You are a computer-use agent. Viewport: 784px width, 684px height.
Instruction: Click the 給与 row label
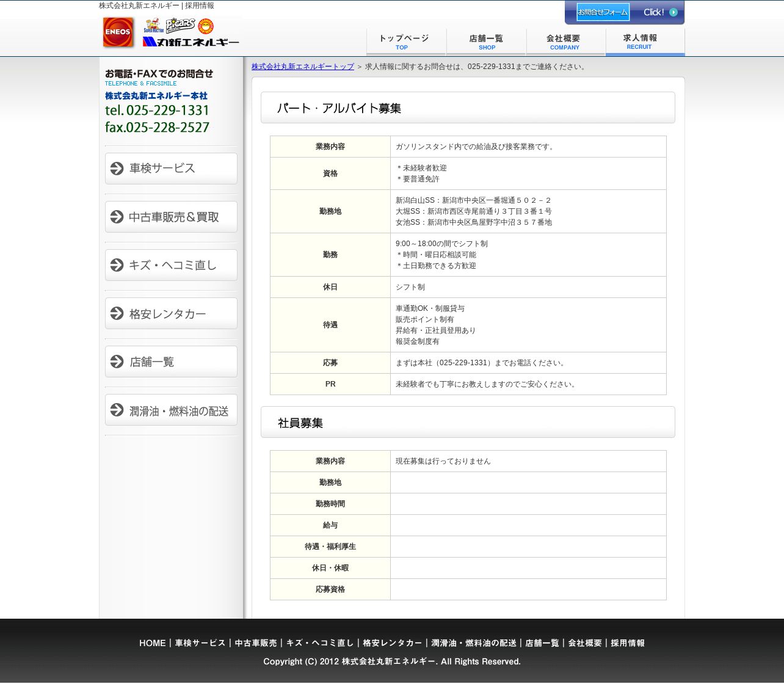coord(330,525)
